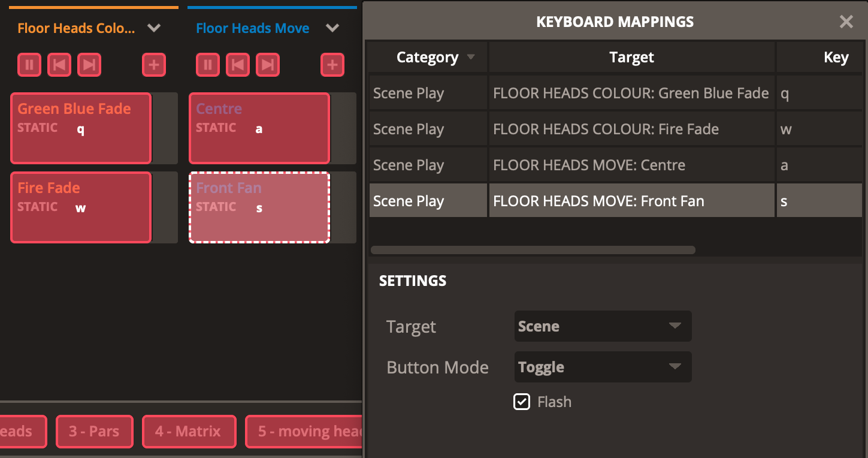Add new scene to Floor Heads Move
The width and height of the screenshot is (868, 458).
332,65
